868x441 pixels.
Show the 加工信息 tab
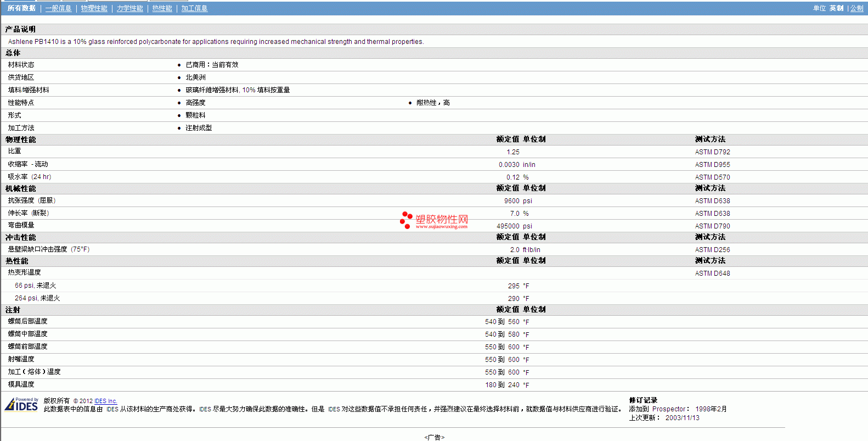194,8
